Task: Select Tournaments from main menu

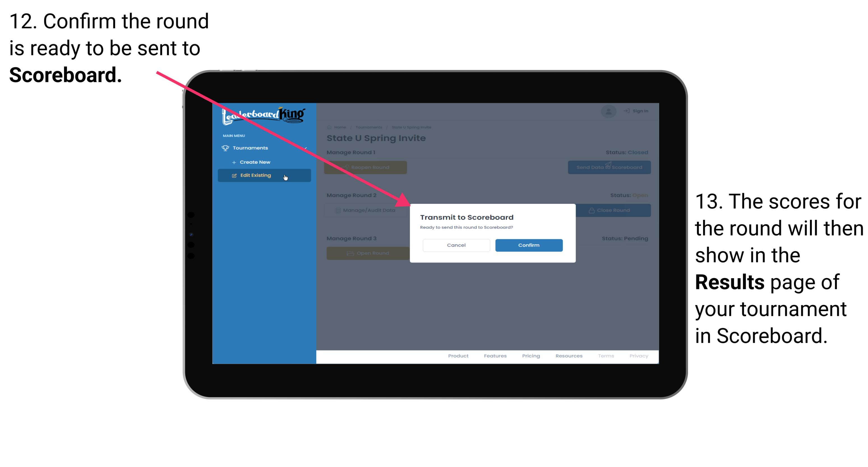Action: (251, 148)
